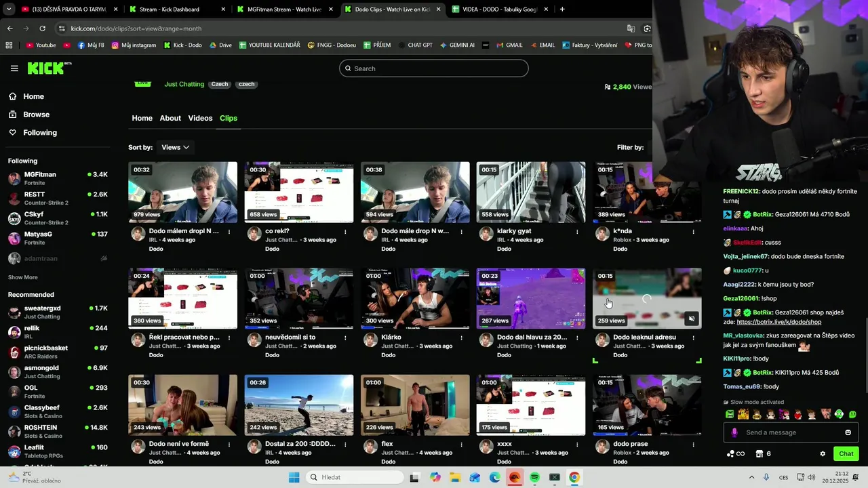Open the Youtube bookmark
Image resolution: width=868 pixels, height=488 pixels.
41,45
